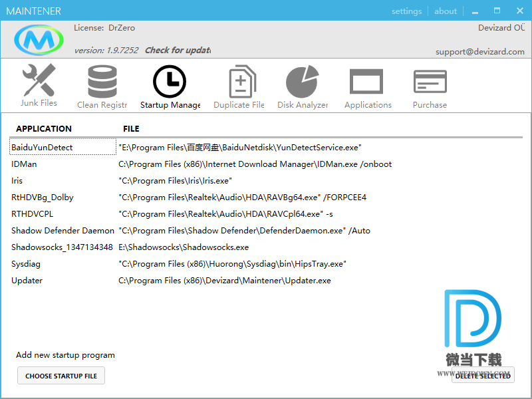Click the RAVCpl64.exe -s file path

(x=225, y=214)
